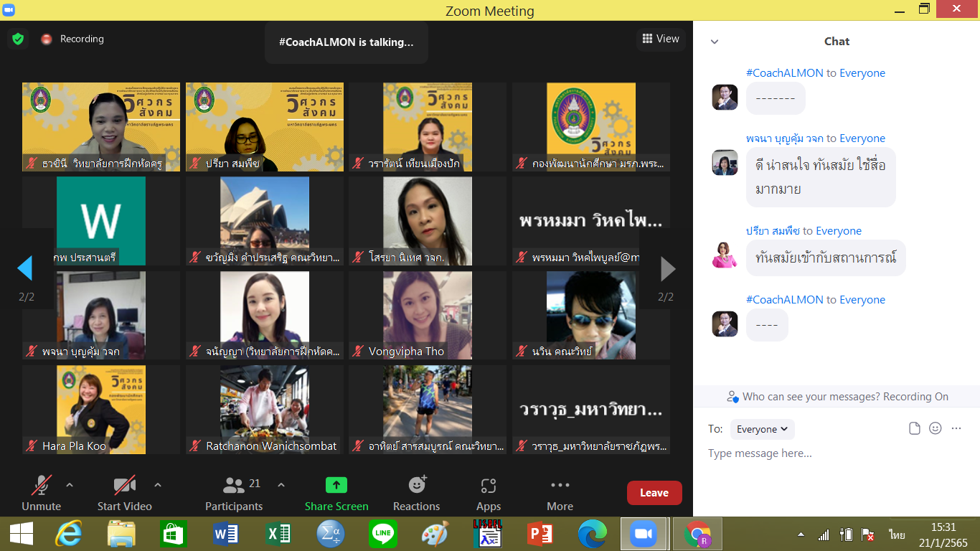Click the muted mic icon on ปรียา สมพืช tile
Screen dimensions: 980x551
(194, 164)
